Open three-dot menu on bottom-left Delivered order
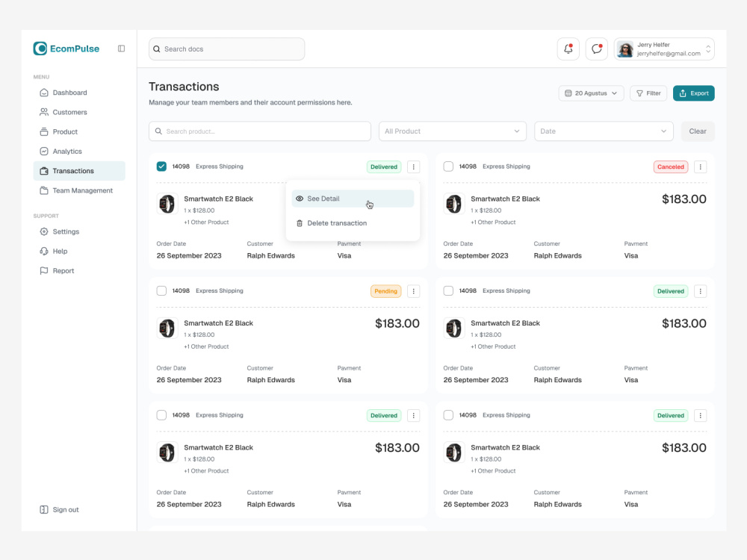 click(414, 415)
